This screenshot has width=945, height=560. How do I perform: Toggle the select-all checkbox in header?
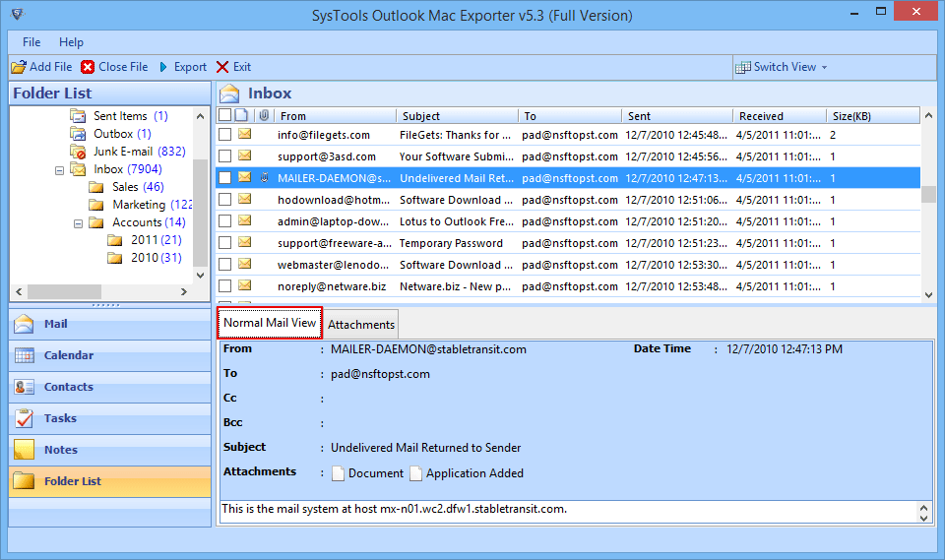coord(225,115)
